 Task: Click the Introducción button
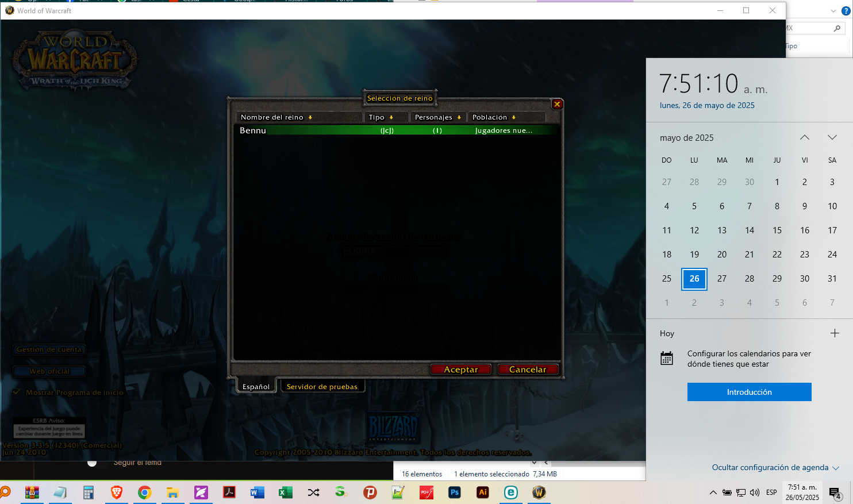click(x=750, y=392)
